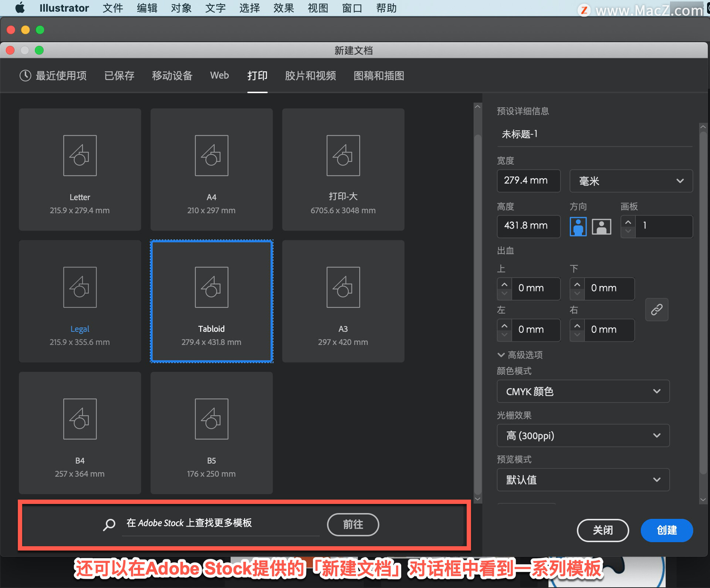
Task: Collapse the 高级选项 section
Action: click(x=501, y=355)
